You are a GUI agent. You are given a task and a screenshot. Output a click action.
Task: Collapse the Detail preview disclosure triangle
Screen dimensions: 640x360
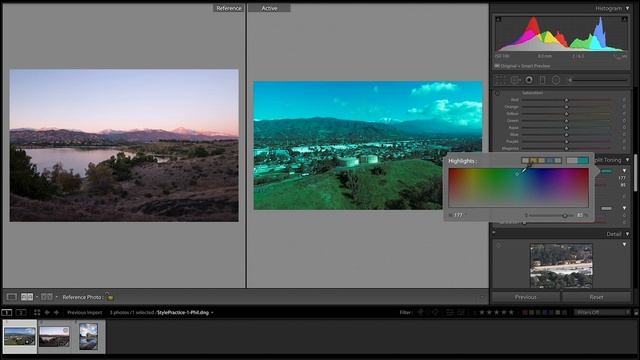[624, 244]
